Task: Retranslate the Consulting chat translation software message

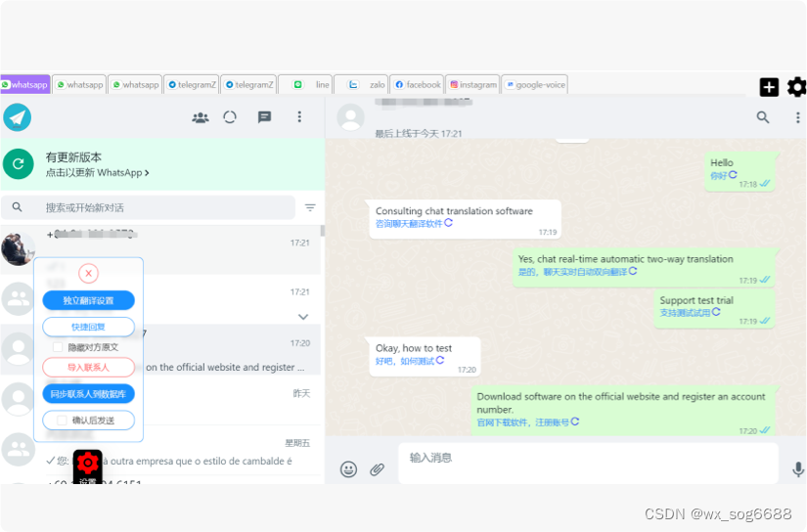Action: click(x=449, y=223)
